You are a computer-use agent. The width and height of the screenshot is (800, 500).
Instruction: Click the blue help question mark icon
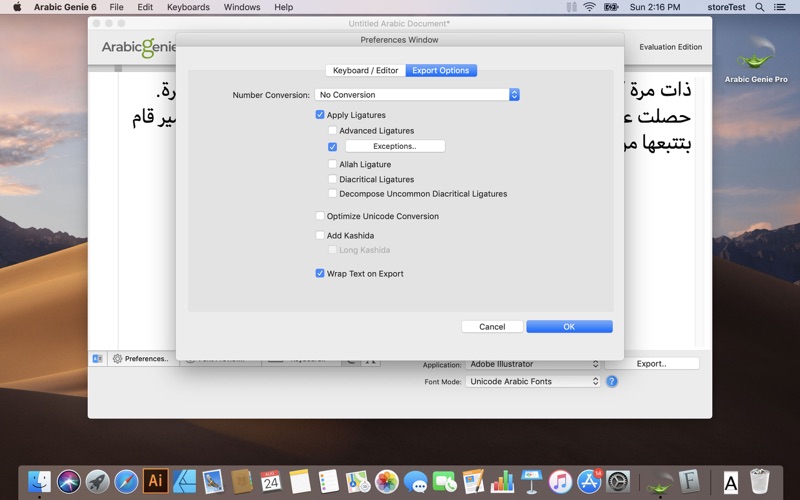611,381
